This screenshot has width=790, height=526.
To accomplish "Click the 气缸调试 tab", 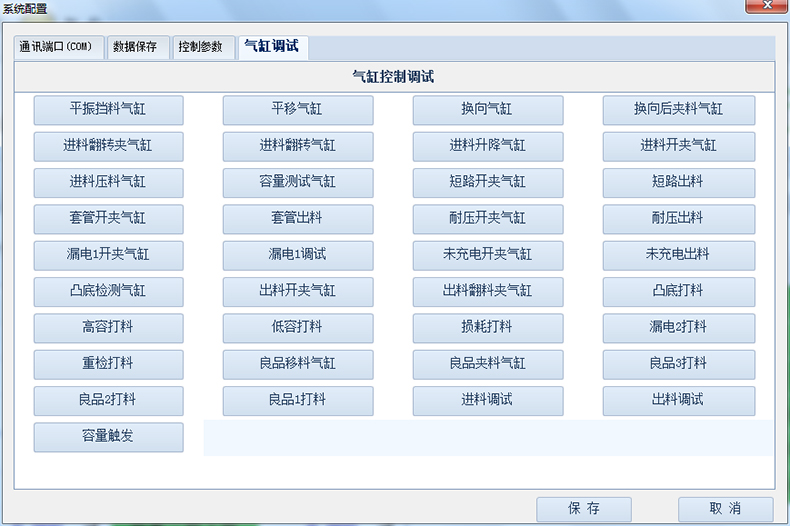I will [x=272, y=47].
